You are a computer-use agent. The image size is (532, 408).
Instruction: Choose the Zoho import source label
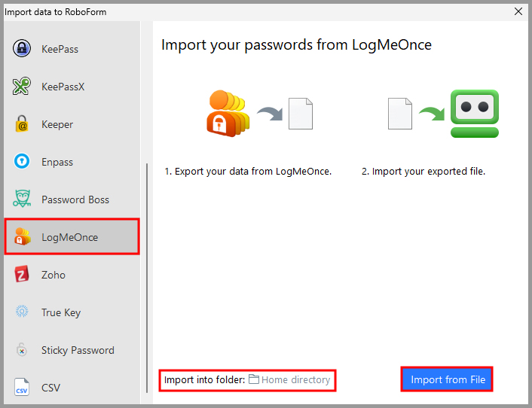coord(54,275)
